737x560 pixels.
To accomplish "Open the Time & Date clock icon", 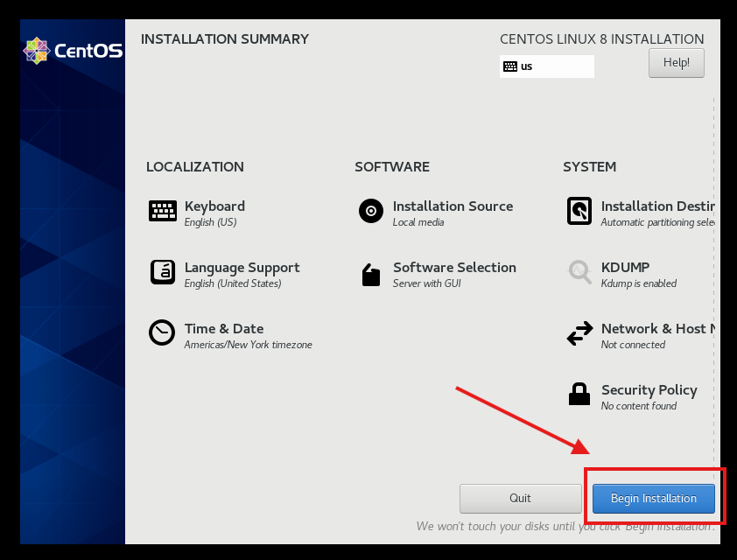I will pos(162,333).
